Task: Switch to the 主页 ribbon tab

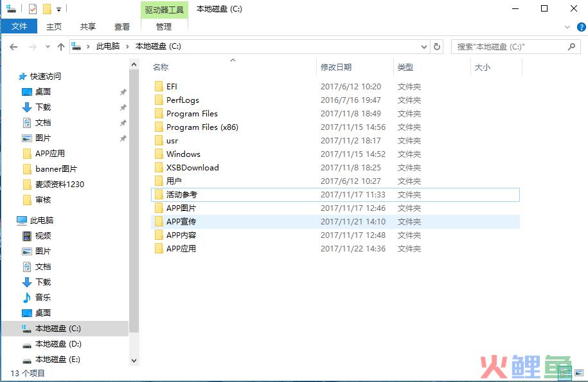Action: 54,26
